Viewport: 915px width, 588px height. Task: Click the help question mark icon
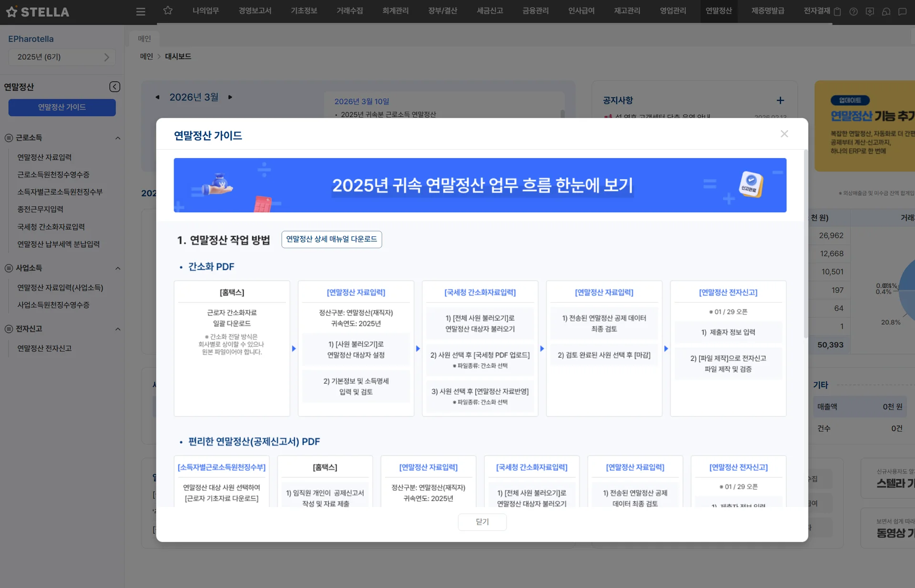click(x=854, y=12)
